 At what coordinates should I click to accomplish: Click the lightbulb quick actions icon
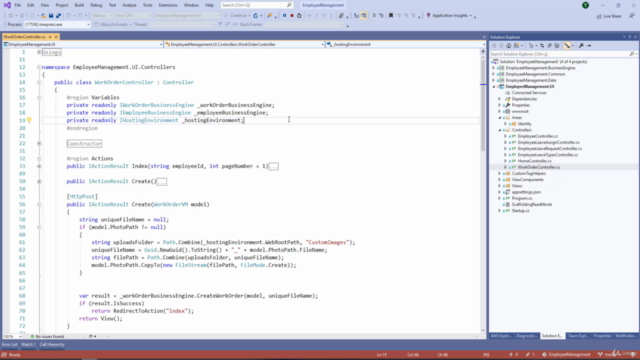tap(29, 120)
